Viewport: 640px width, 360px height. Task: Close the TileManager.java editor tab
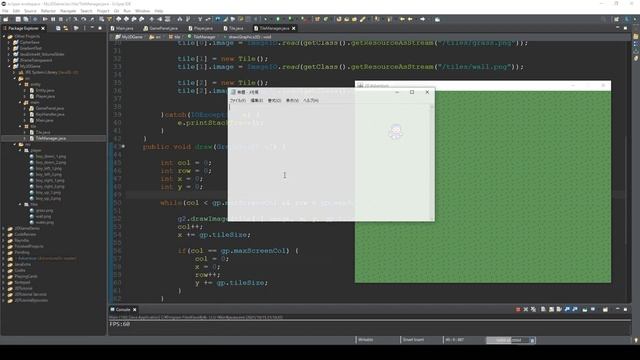(x=293, y=28)
